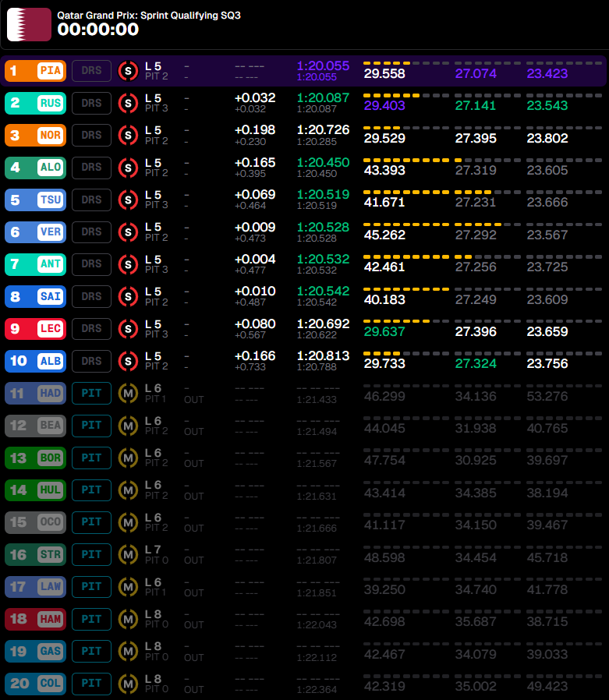The width and height of the screenshot is (609, 700).
Task: Click the medium tyre icon in OCO row
Action: click(128, 522)
